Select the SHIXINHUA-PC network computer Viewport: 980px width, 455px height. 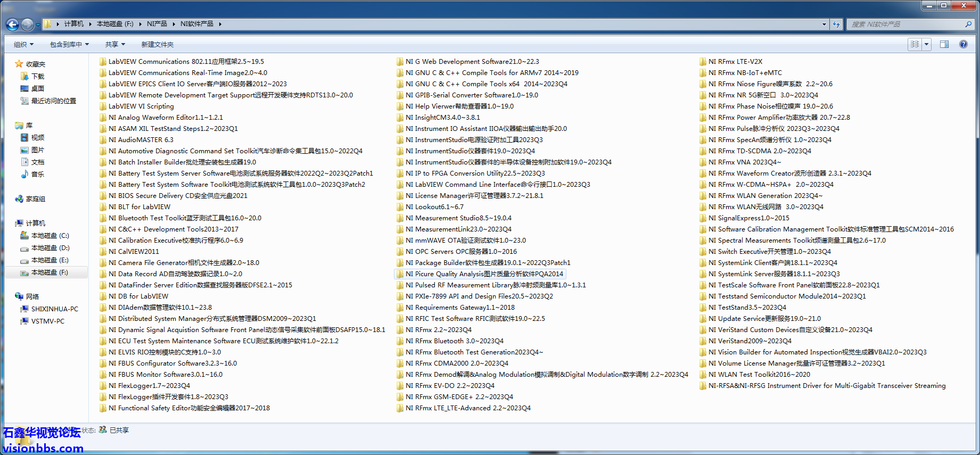[54, 309]
